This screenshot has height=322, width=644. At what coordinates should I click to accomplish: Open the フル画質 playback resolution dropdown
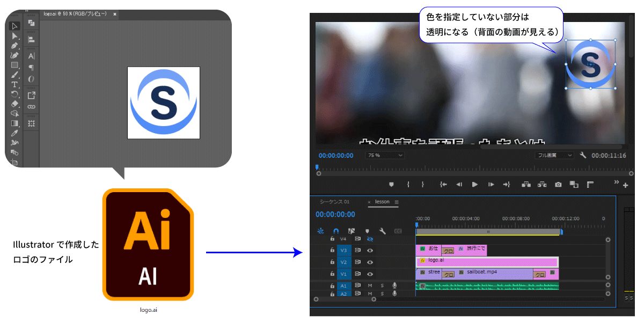(554, 155)
